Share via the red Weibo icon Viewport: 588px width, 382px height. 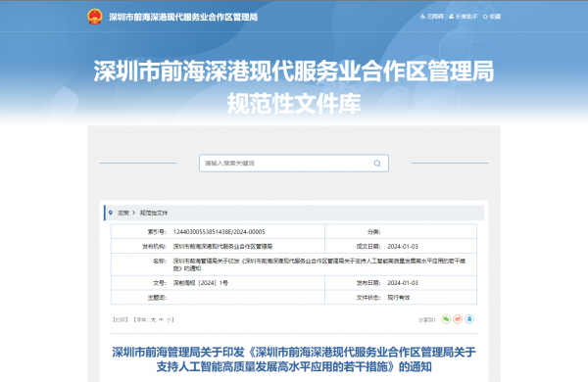(458, 319)
